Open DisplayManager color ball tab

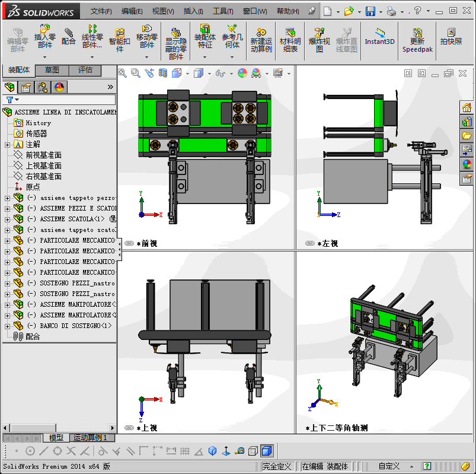coord(59,87)
